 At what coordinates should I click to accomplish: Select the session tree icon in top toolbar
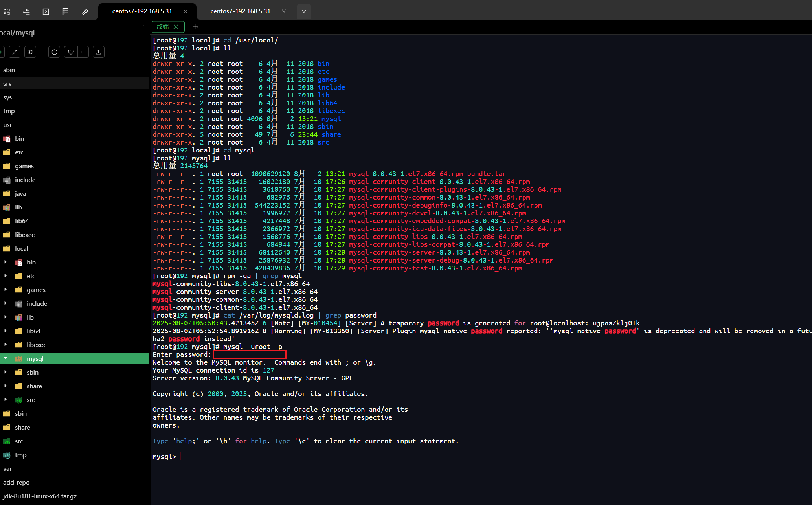(26, 11)
